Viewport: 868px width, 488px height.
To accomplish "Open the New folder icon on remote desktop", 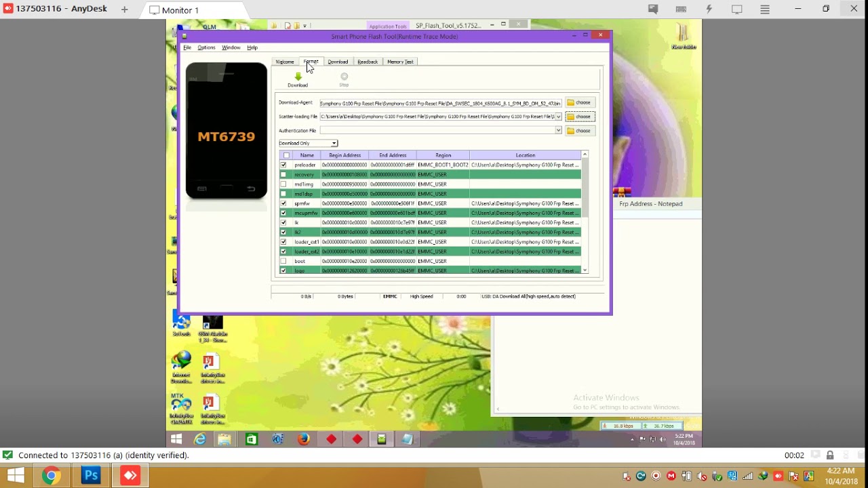I will (684, 37).
